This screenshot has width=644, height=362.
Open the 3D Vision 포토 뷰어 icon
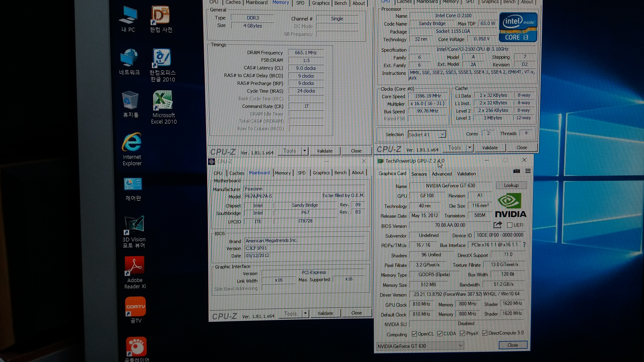pos(134,232)
